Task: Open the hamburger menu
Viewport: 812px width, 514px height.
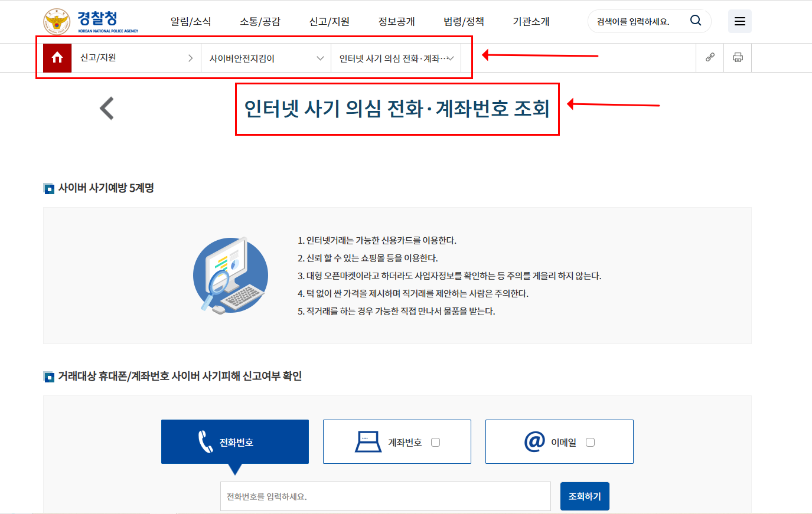Action: pyautogui.click(x=739, y=21)
